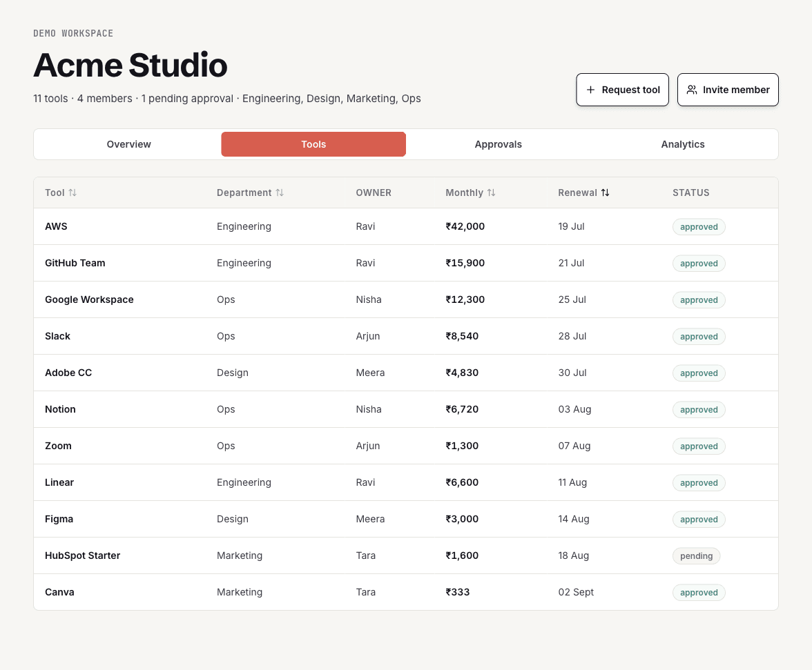Screen dimensions: 812x670
Task: Click the 02 Sept renewal date
Action: pos(576,593)
